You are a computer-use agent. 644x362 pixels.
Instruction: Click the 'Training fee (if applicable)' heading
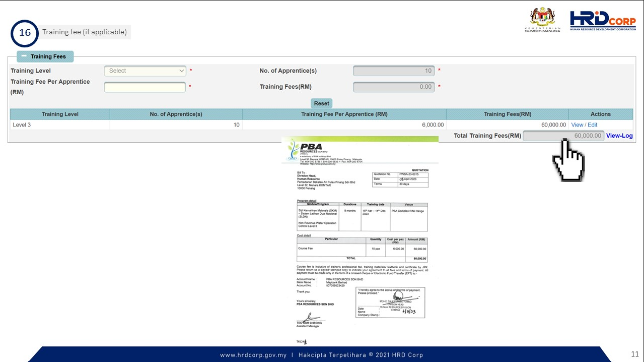[84, 32]
